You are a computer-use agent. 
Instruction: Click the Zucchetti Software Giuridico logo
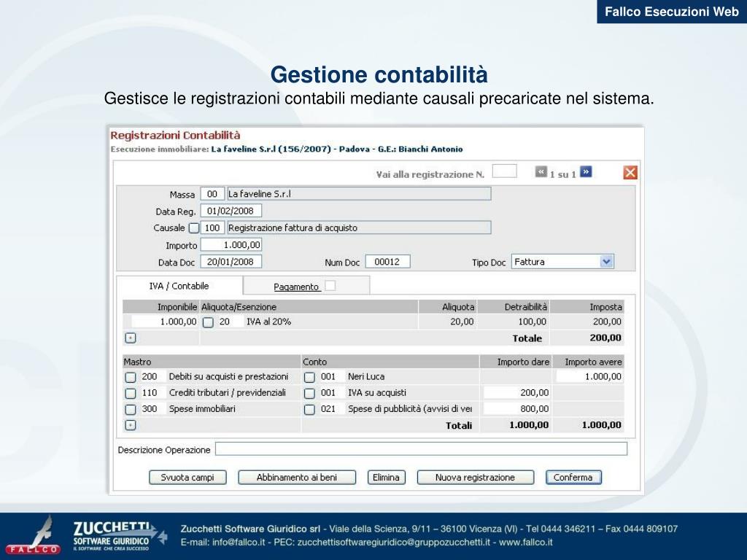pyautogui.click(x=119, y=536)
